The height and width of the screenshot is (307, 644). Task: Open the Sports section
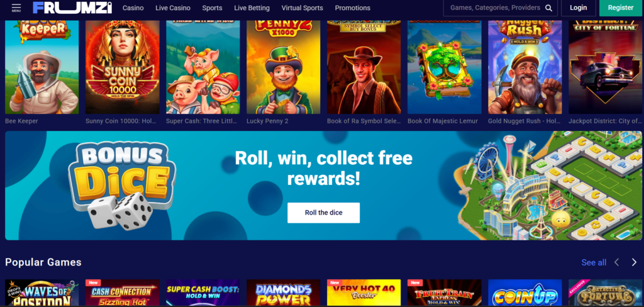click(212, 8)
